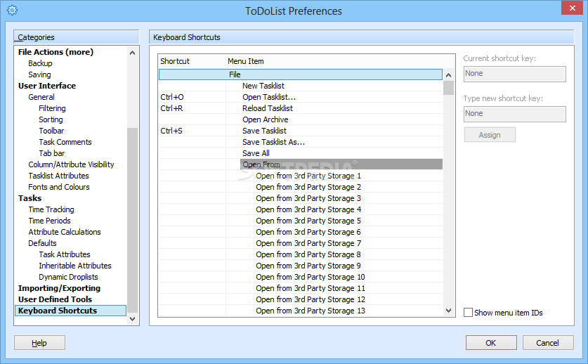Open the Filtering preferences
The width and height of the screenshot is (588, 364).
pyautogui.click(x=52, y=108)
